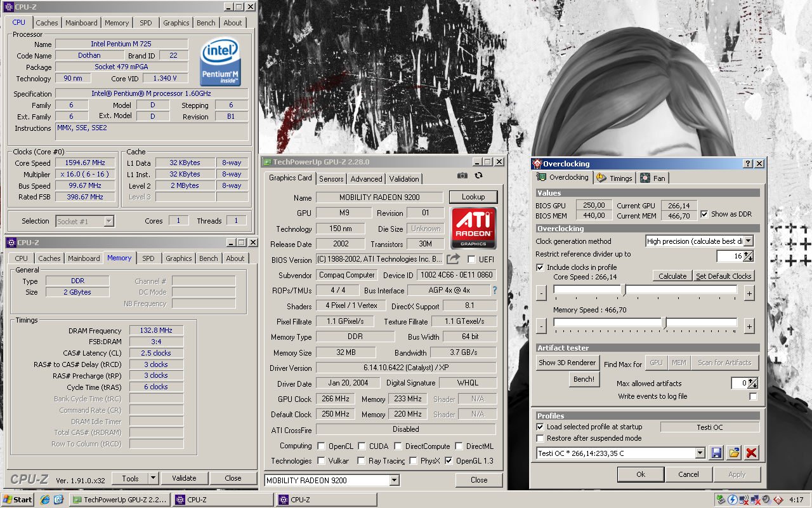Click the Bus Interface question mark icon
Viewport: 812px width, 508px height.
pos(495,290)
